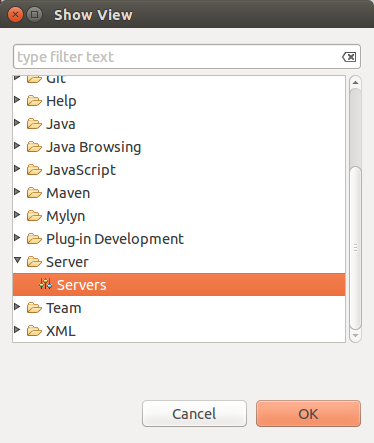Image resolution: width=374 pixels, height=443 pixels.
Task: Click the scroll down arrow of the list
Action: tap(355, 336)
